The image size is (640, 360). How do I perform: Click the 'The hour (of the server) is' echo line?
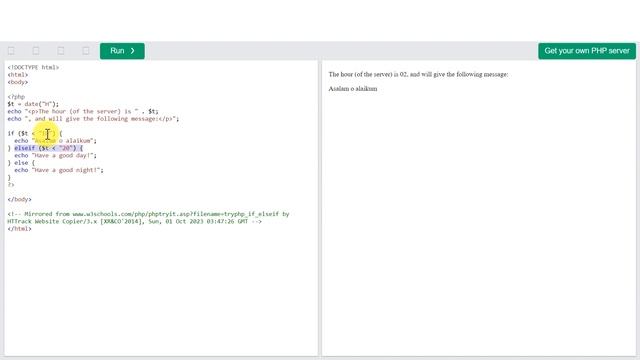83,111
